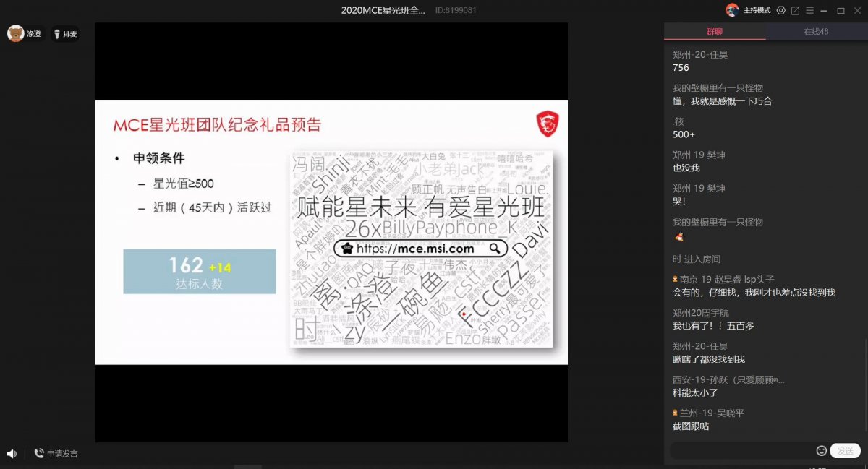868x469 pixels.
Task: Click the 162 达标人数 counter on the slide
Action: [x=200, y=272]
